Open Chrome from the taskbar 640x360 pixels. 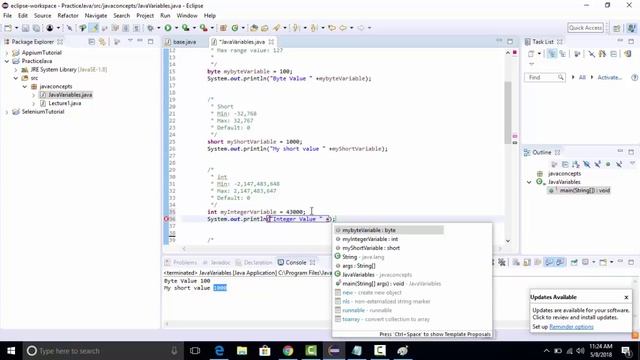288,351
